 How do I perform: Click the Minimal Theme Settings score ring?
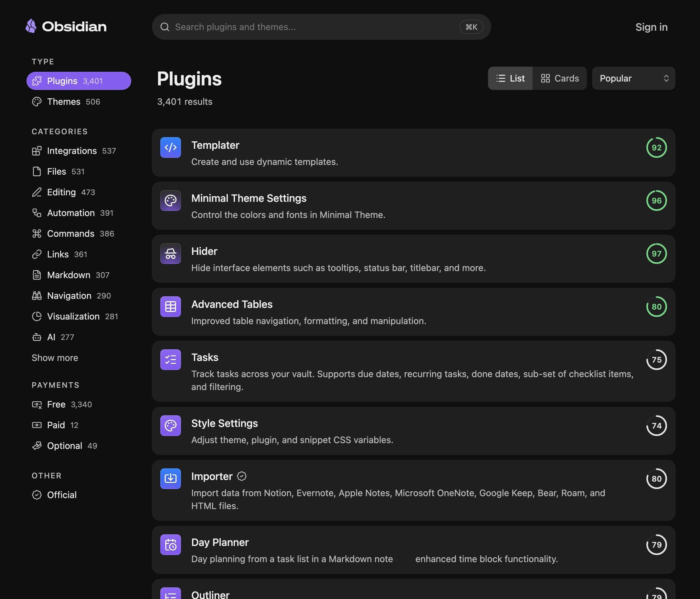click(x=656, y=201)
